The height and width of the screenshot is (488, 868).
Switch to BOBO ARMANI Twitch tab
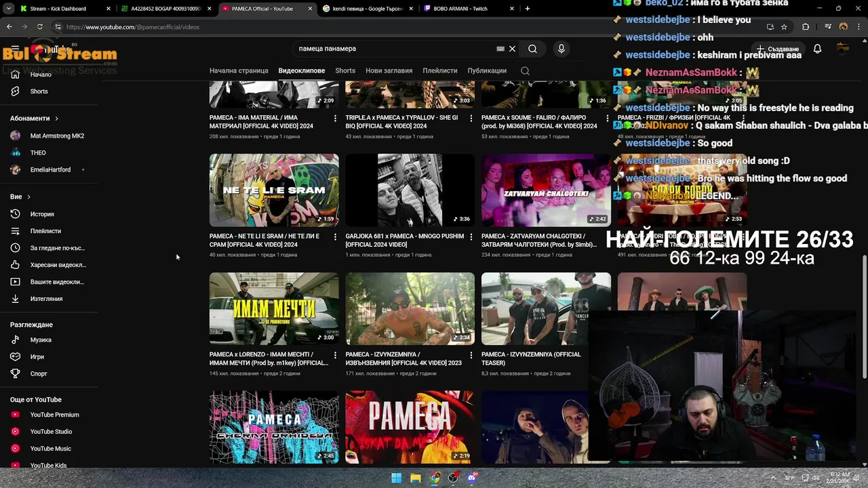(x=468, y=9)
